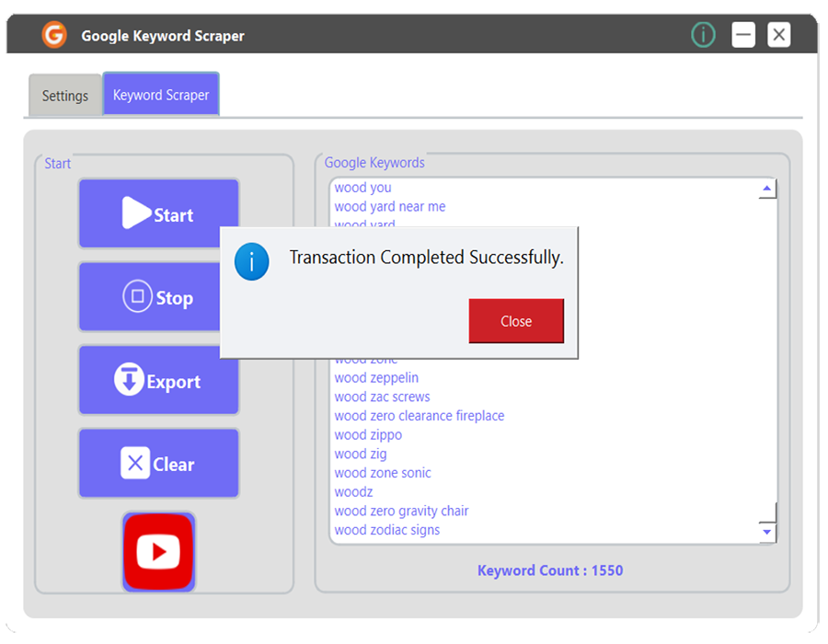Open the keyword 'wood yard near me'
The width and height of the screenshot is (828, 644).
tap(389, 206)
